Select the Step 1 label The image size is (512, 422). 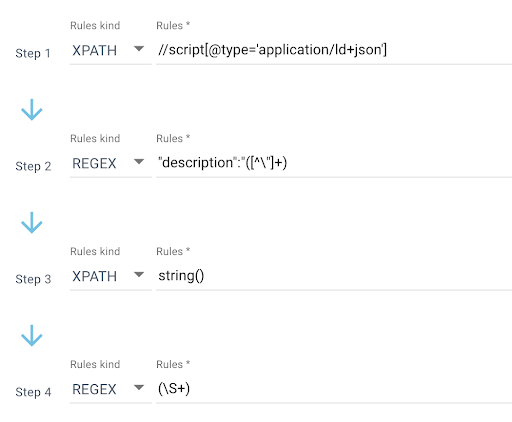(33, 53)
